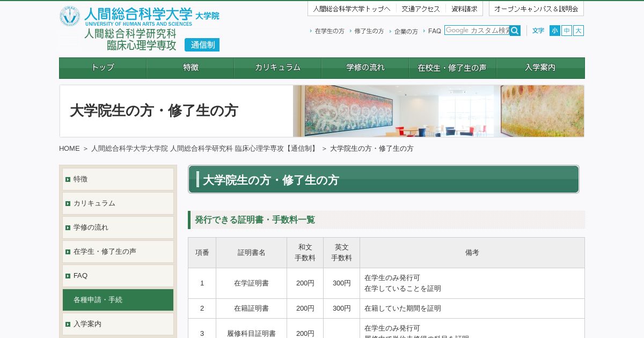Select 学修の流れ in main navigation
This screenshot has width=644, height=338.
tap(365, 68)
